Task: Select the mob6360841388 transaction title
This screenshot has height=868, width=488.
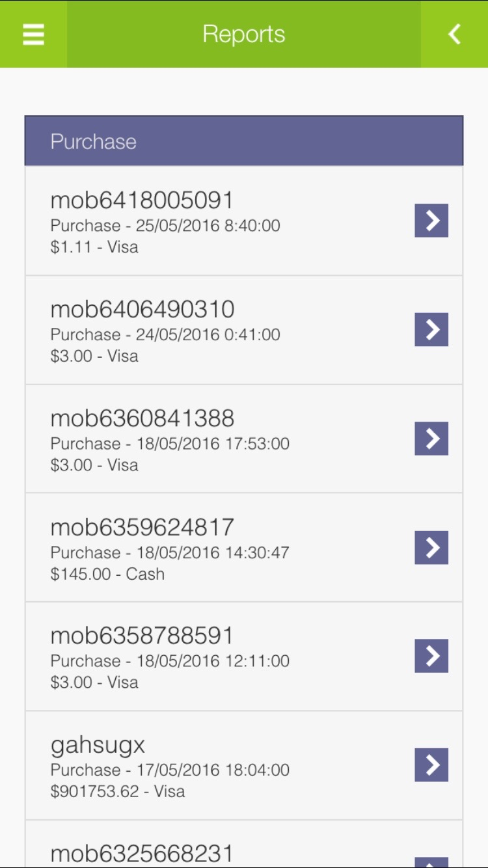Action: pos(142,418)
